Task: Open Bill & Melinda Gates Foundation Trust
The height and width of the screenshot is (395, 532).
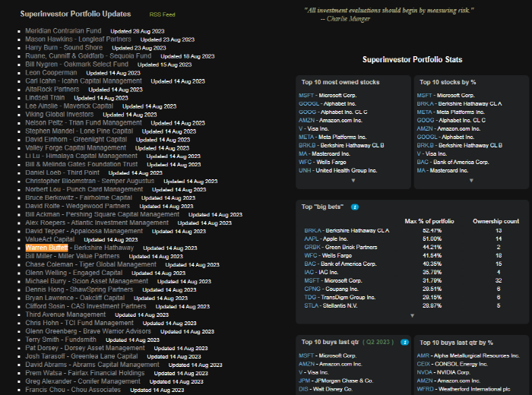Action: tap(81, 164)
